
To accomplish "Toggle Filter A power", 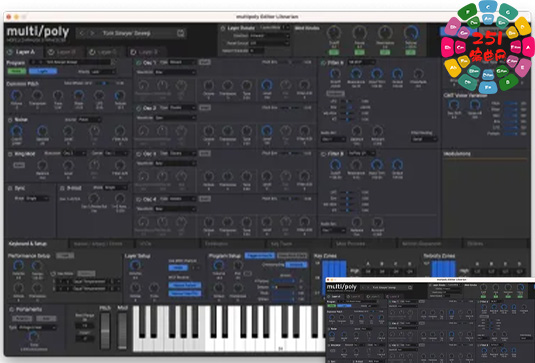I will [x=323, y=63].
